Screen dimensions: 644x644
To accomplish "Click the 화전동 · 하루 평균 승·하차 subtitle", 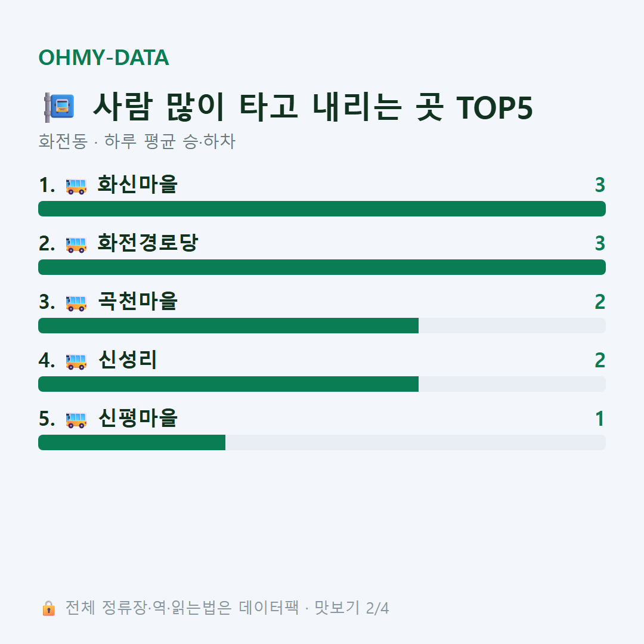I will [x=137, y=141].
